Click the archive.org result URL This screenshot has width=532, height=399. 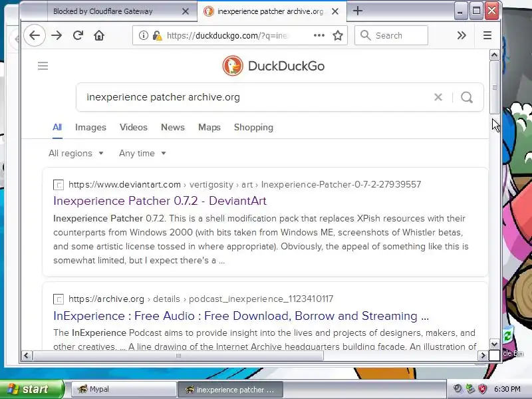point(201,299)
